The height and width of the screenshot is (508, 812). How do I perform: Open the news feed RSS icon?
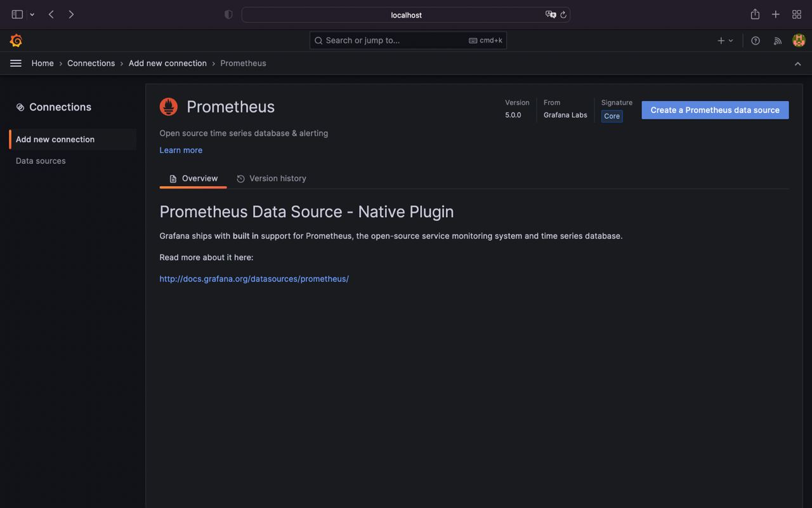click(777, 40)
